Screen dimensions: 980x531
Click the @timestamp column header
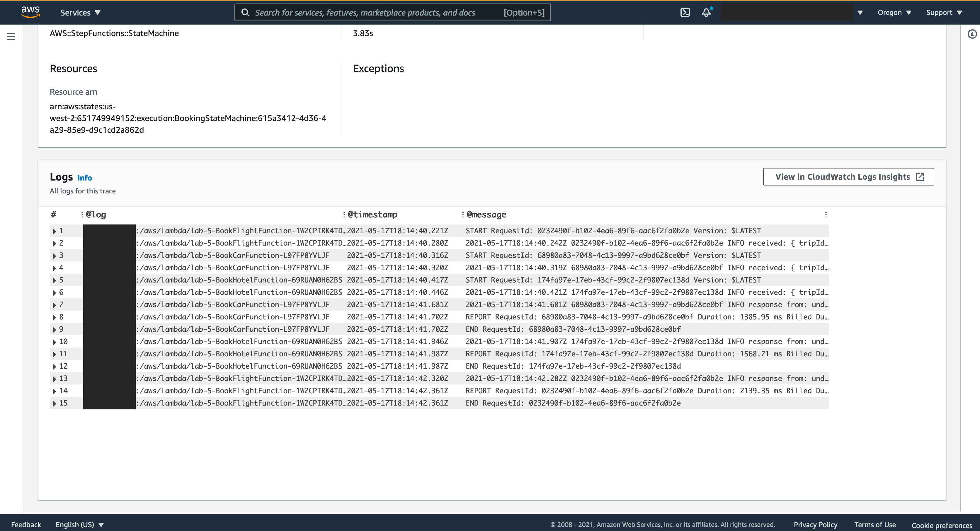click(372, 215)
